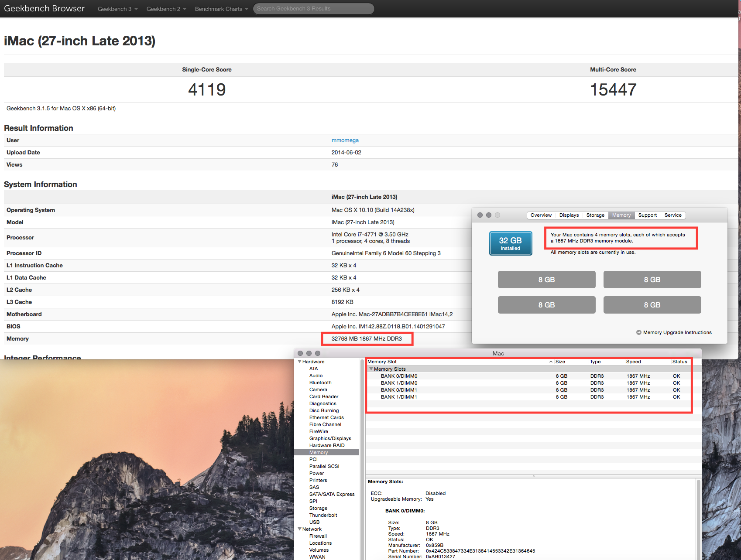Image resolution: width=741 pixels, height=560 pixels.
Task: Collapse the Hardware tree section
Action: [x=299, y=362]
